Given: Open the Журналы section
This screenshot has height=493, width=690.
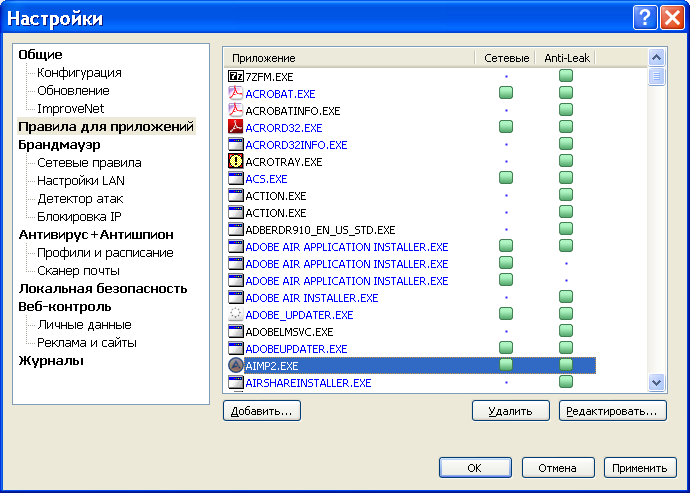Looking at the screenshot, I should tap(51, 361).
